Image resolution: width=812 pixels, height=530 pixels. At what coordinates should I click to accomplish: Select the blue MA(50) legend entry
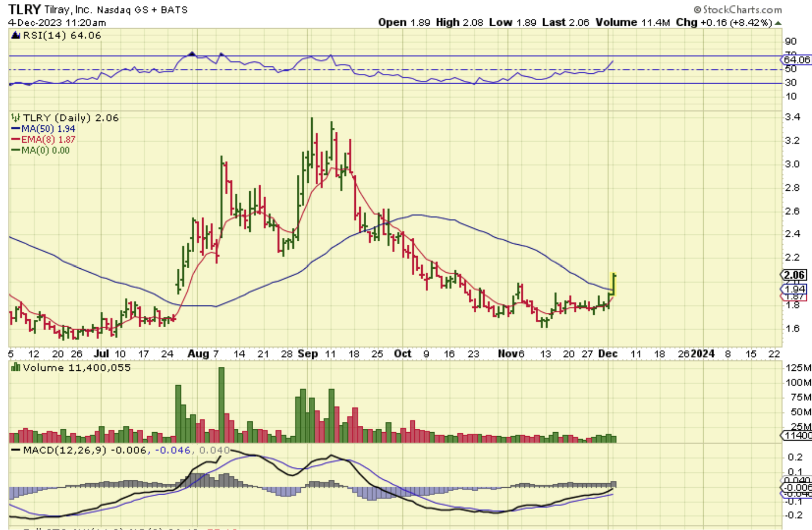[x=43, y=129]
